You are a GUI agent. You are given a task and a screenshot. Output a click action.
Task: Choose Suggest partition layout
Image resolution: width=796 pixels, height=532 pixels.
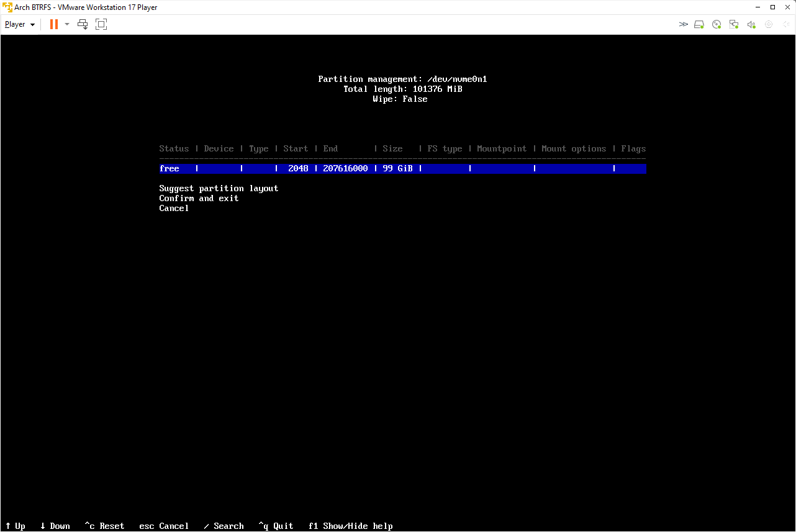click(x=219, y=188)
